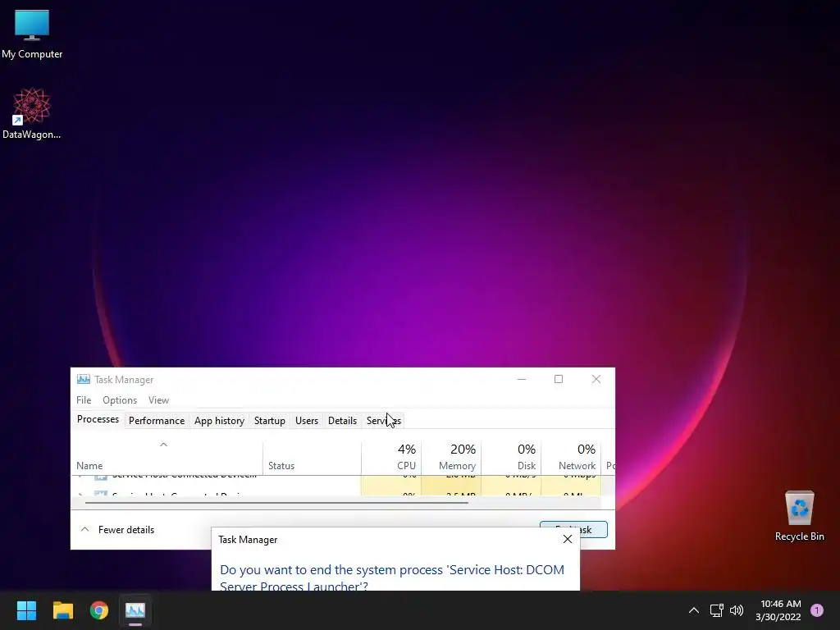Open File Explorer from the taskbar
840x630 pixels.
click(x=62, y=610)
